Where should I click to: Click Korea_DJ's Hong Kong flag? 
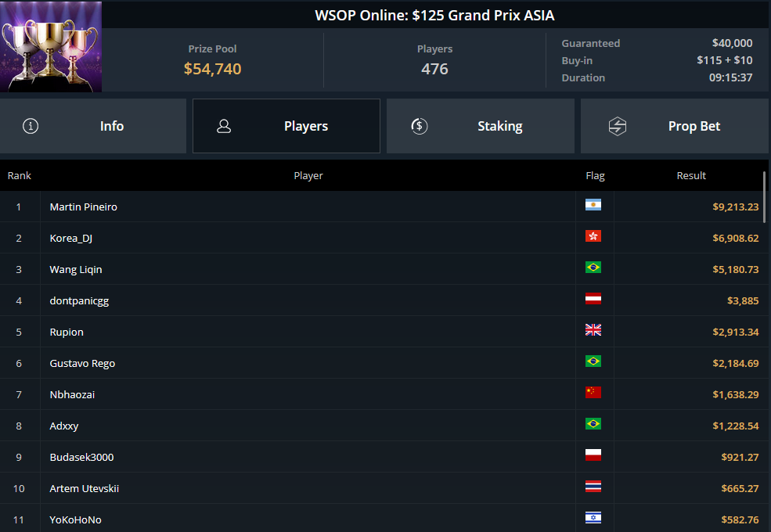tap(593, 236)
